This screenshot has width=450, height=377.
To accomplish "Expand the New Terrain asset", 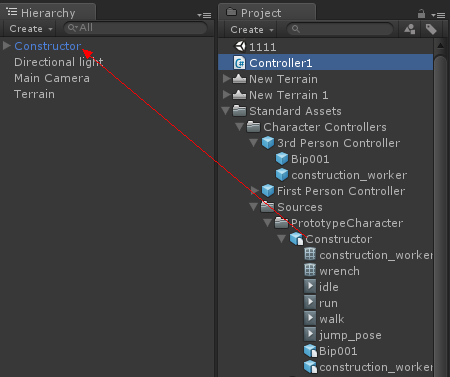I will click(227, 79).
